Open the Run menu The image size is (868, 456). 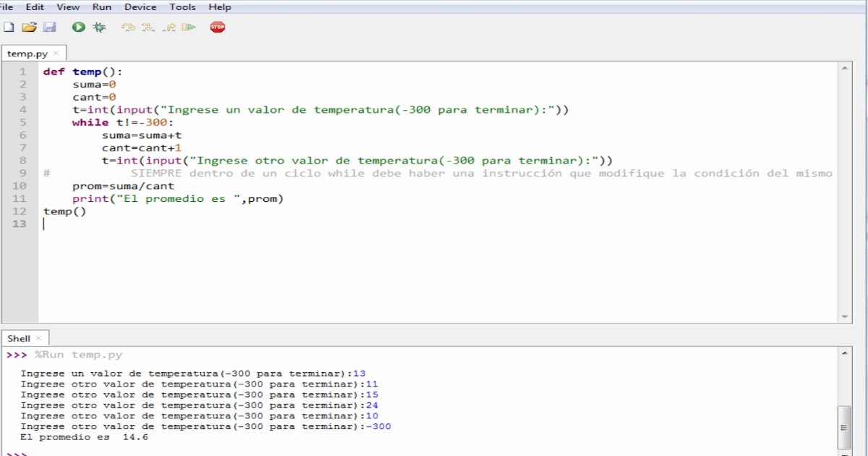pos(101,7)
